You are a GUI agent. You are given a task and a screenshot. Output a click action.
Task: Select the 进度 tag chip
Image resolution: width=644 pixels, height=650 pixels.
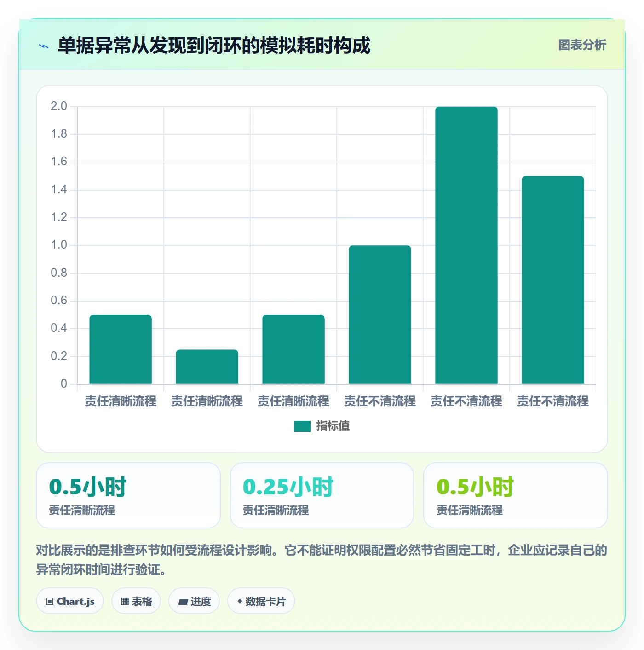[x=194, y=601]
